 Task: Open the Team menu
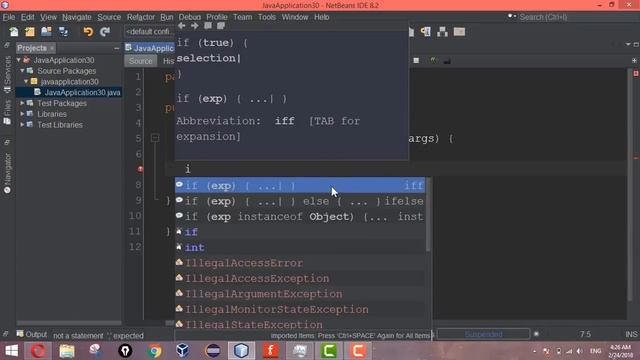pyautogui.click(x=242, y=17)
